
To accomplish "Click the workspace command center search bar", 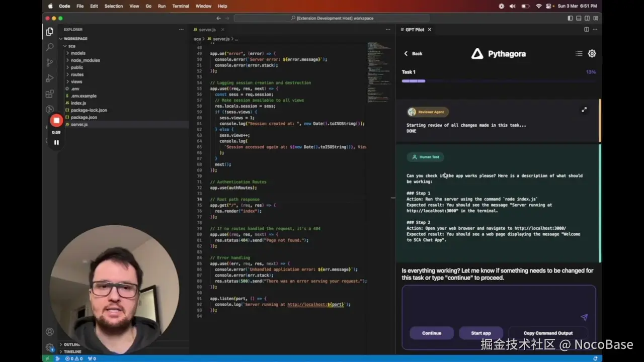I will pyautogui.click(x=332, y=18).
